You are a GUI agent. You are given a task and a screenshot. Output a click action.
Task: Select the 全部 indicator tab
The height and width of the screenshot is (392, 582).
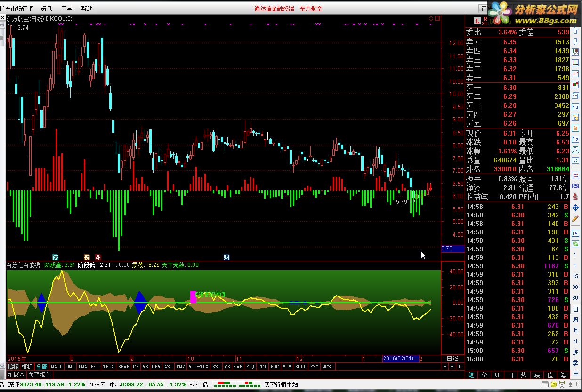[42, 367]
